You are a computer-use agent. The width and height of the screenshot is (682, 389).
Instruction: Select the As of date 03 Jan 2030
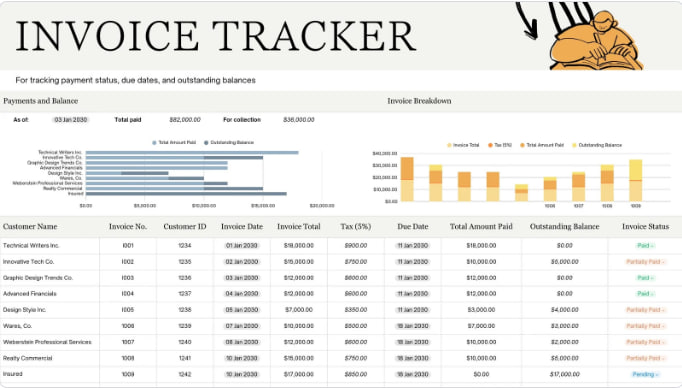click(x=70, y=120)
